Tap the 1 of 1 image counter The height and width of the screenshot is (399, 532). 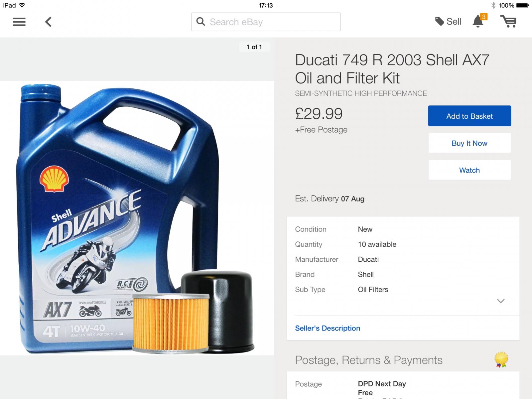(x=254, y=47)
